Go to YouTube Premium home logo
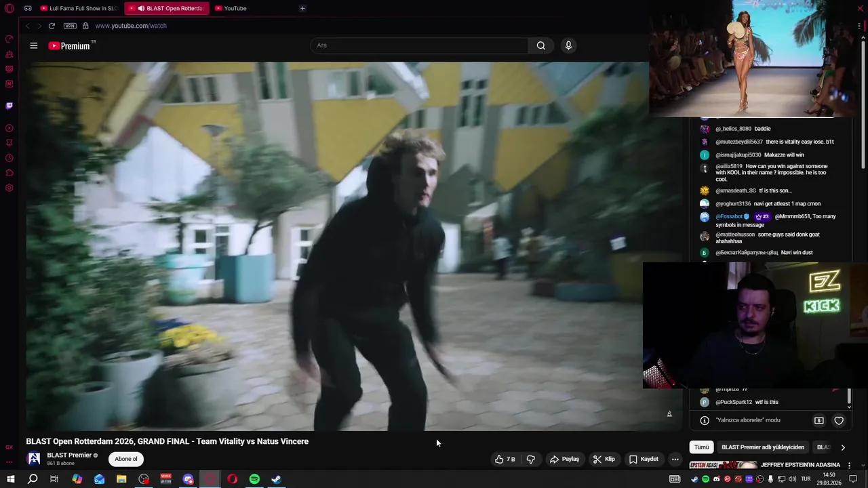This screenshot has height=488, width=868. click(x=69, y=45)
